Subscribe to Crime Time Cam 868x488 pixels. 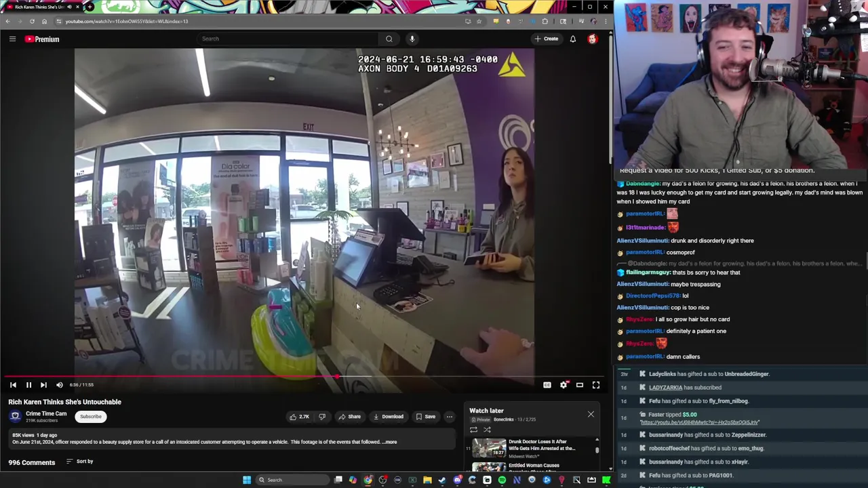pyautogui.click(x=90, y=416)
